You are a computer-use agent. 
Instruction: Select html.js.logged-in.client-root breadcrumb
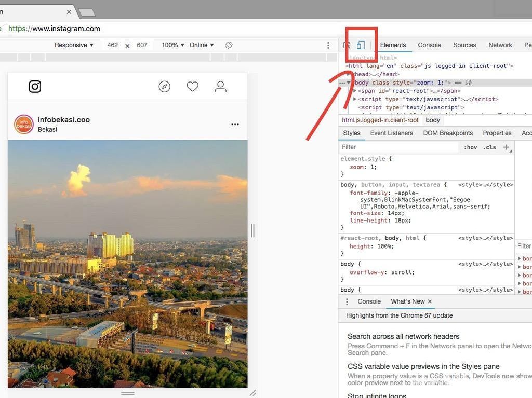(x=380, y=120)
